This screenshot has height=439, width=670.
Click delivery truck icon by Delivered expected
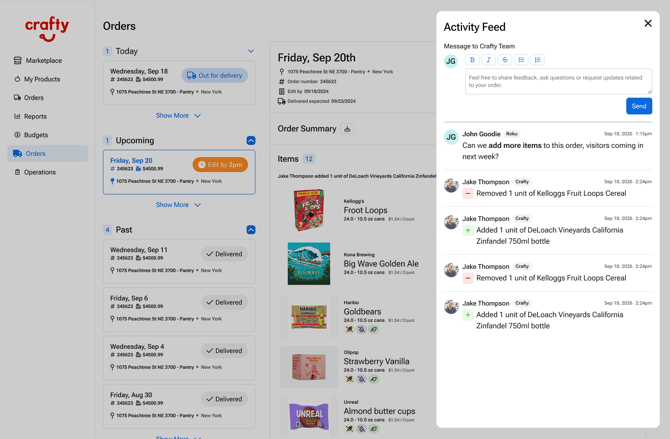pos(281,101)
